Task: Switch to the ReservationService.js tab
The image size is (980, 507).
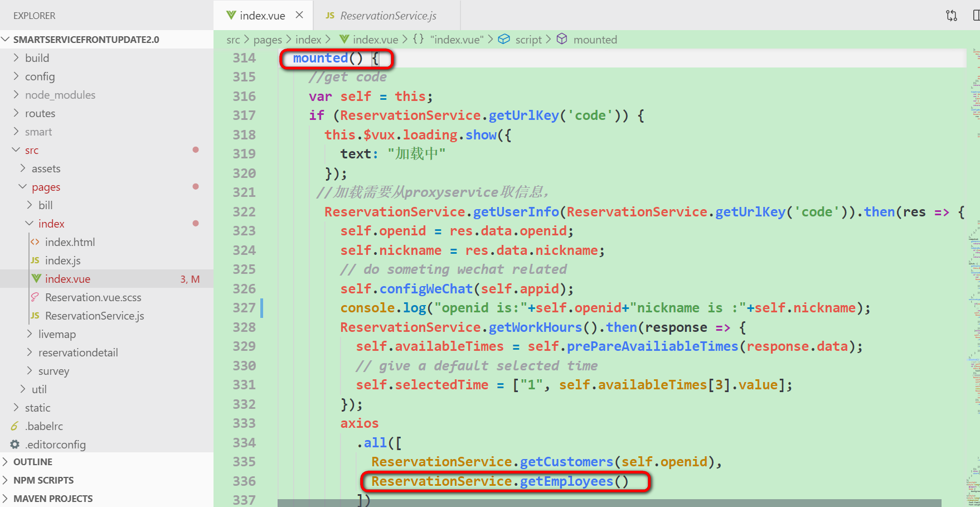Action: [387, 16]
